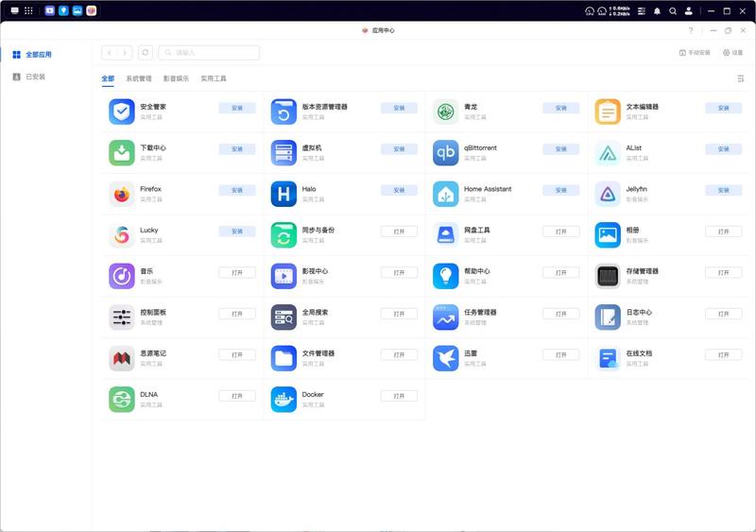Open the app grid launcher icon
The width and height of the screenshot is (756, 532).
[x=28, y=10]
